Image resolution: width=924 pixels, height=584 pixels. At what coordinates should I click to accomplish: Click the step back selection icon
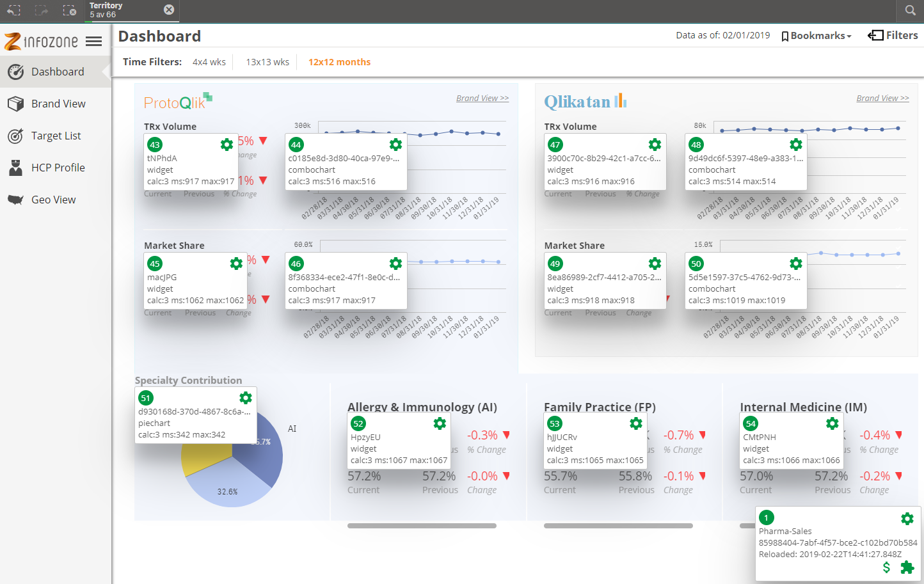(14, 10)
